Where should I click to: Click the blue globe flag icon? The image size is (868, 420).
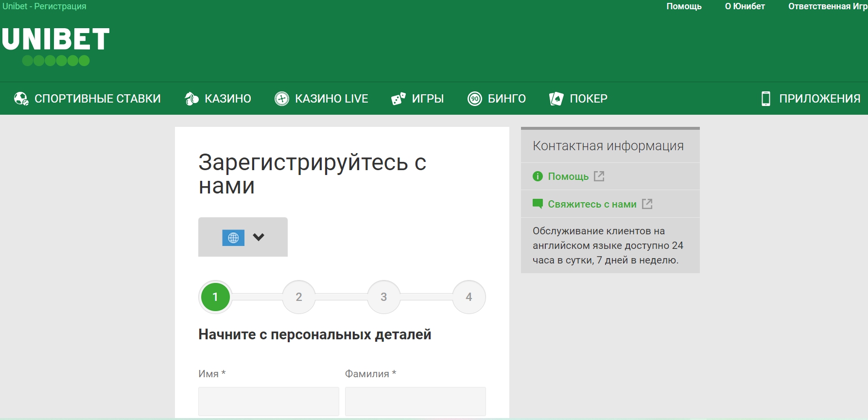233,238
